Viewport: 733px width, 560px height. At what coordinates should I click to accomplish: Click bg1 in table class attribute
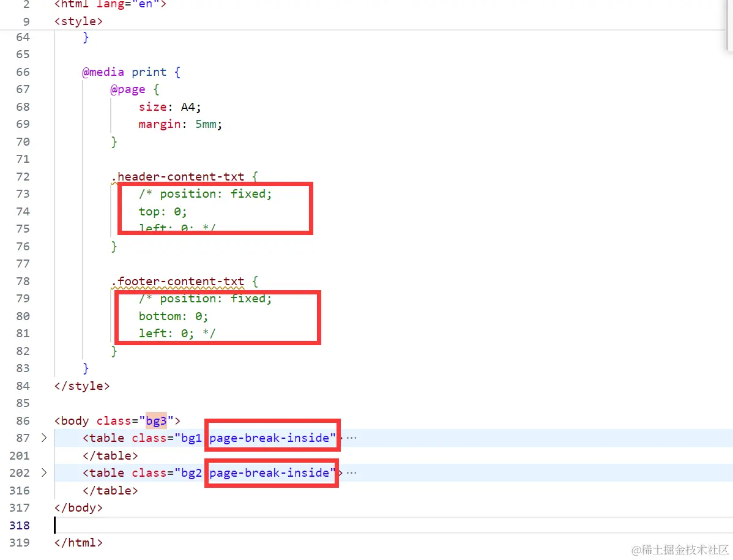point(191,438)
